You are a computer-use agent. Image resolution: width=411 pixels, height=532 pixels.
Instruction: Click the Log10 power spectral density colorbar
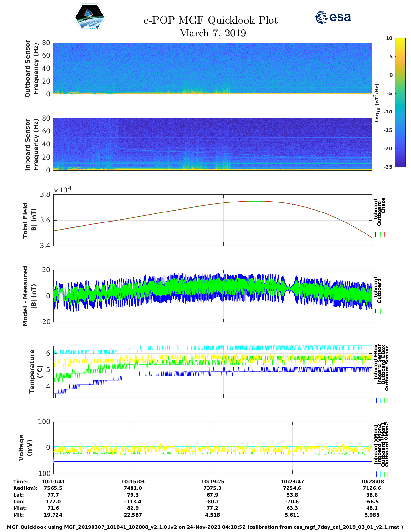[x=400, y=102]
